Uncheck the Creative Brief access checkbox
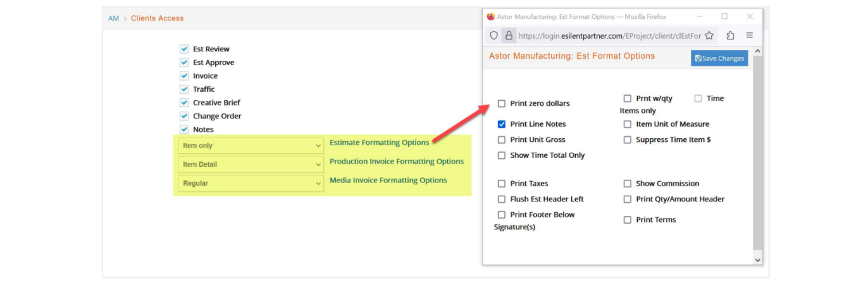Image resolution: width=868 pixels, height=287 pixels. (184, 103)
